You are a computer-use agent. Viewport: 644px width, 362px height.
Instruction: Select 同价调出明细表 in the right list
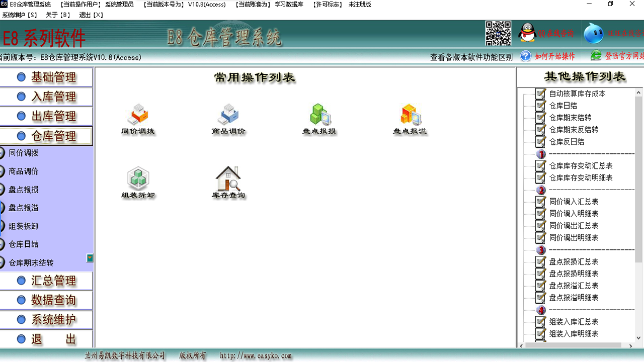coord(574,238)
